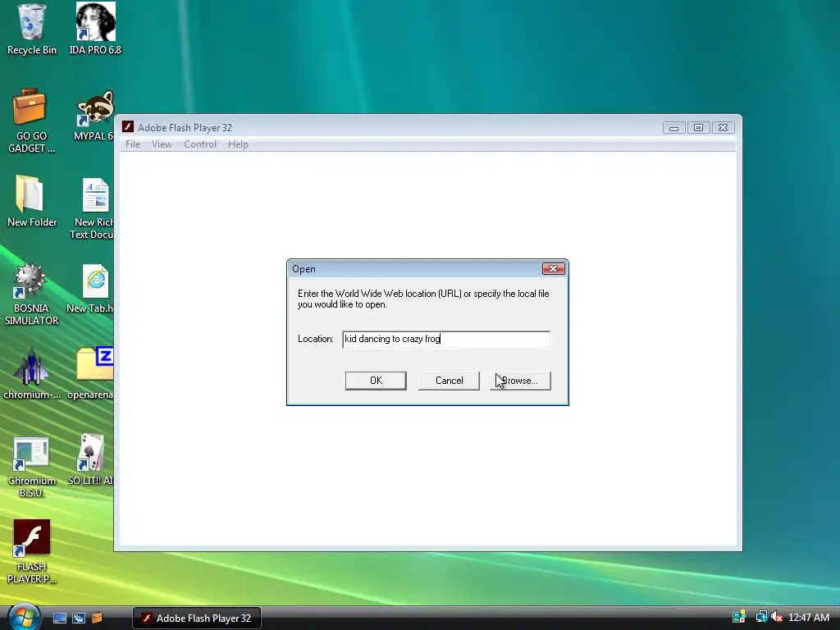Click Cancel in the Open dialog
Viewport: 840px width, 630px height.
point(449,381)
